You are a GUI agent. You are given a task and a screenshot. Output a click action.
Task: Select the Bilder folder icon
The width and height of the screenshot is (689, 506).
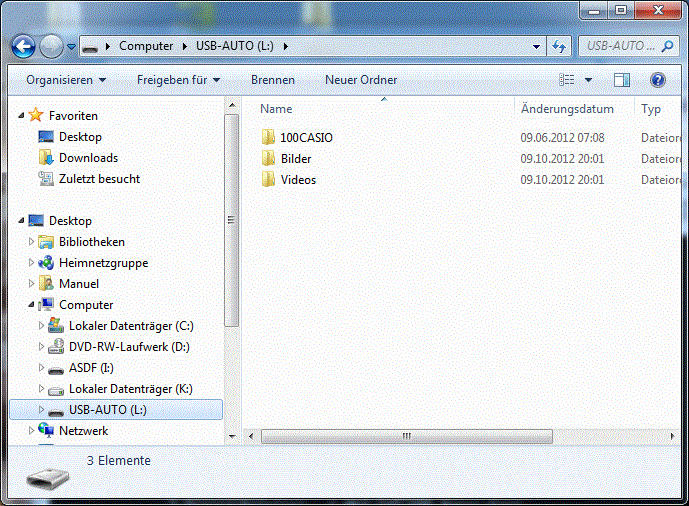coord(268,158)
